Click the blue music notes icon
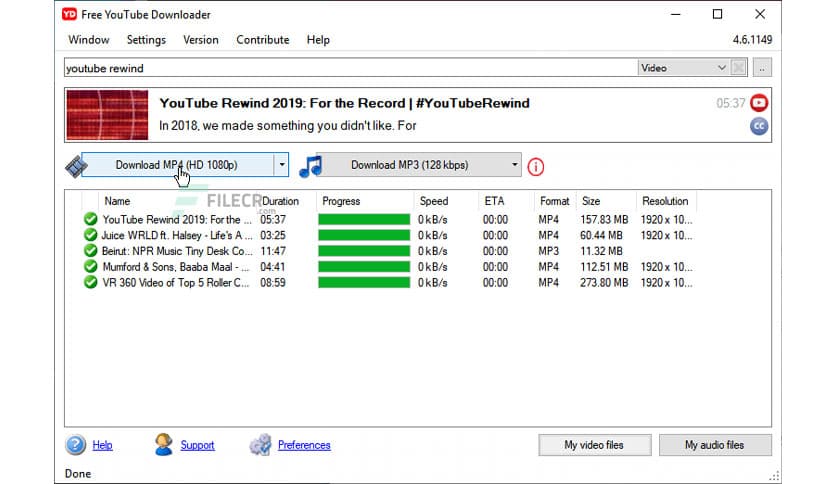Screen dimensions: 836x484 pyautogui.click(x=310, y=166)
